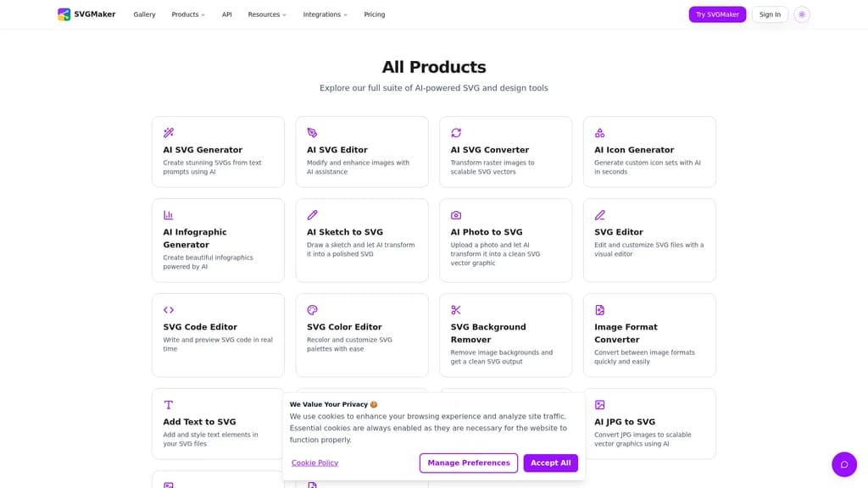The width and height of the screenshot is (868, 488).
Task: Click the AI Icon Generator shapes icon
Action: (599, 133)
